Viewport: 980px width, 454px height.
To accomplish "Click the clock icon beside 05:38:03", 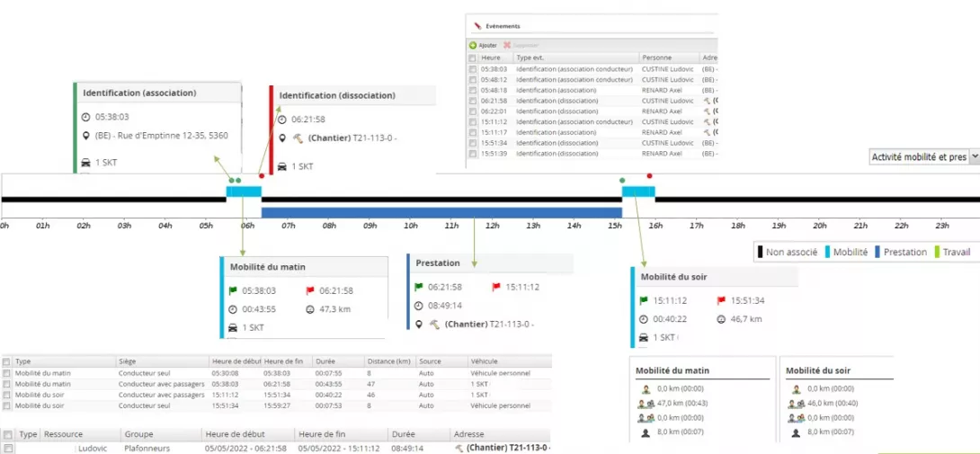I will (x=86, y=117).
